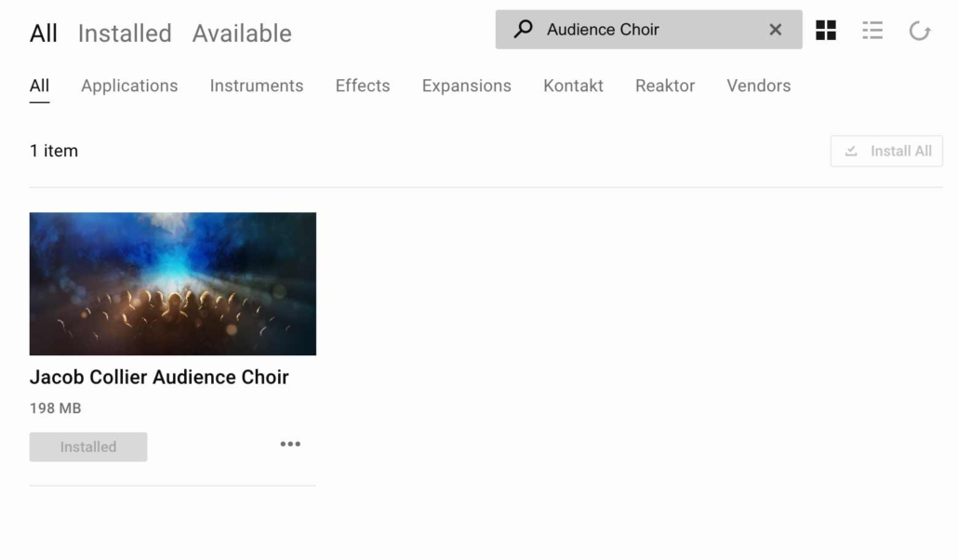958x560 pixels.
Task: Select the All category filter
Action: point(39,86)
